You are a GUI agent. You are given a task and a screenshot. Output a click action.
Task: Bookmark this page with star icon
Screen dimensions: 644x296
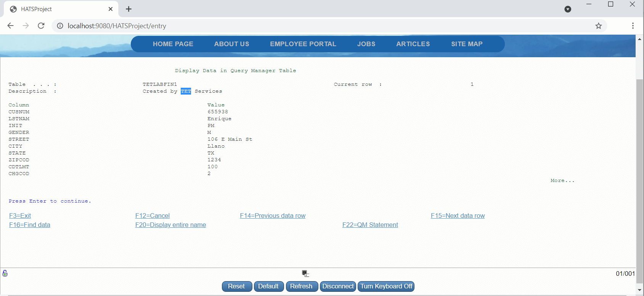tap(598, 26)
